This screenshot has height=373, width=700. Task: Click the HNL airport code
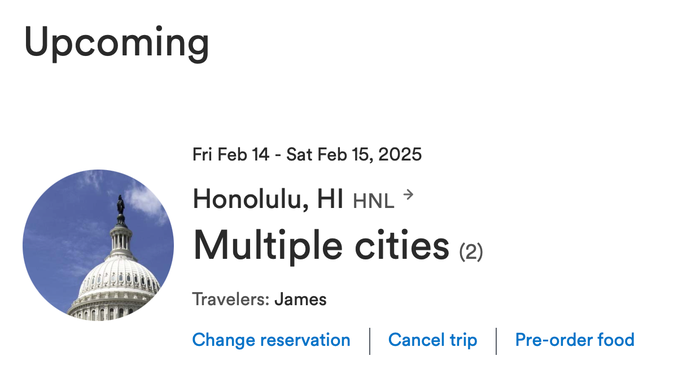[374, 202]
